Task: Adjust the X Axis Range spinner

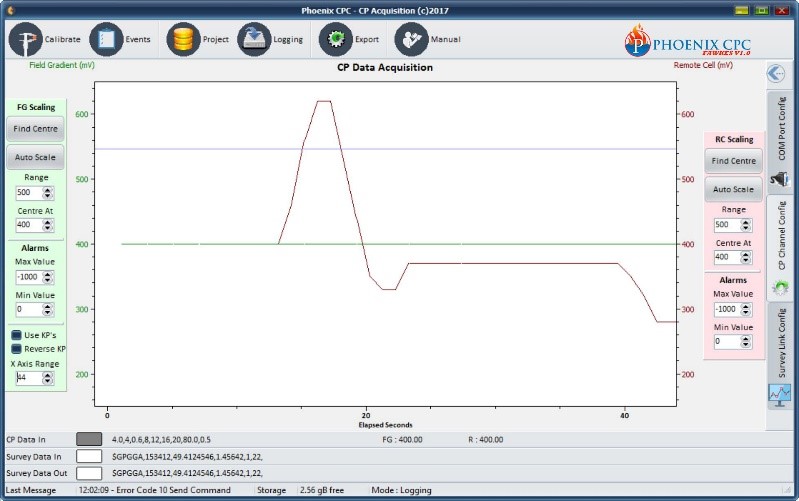Action: [48, 378]
